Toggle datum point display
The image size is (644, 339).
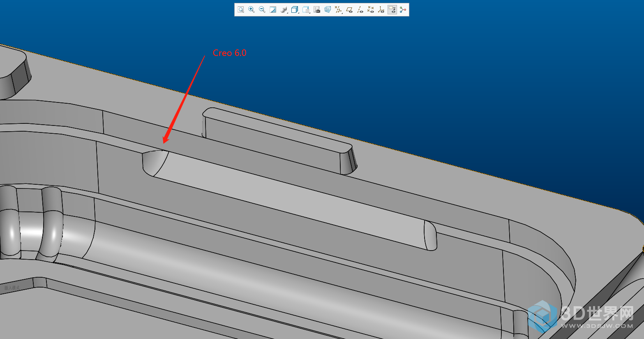pos(371,9)
